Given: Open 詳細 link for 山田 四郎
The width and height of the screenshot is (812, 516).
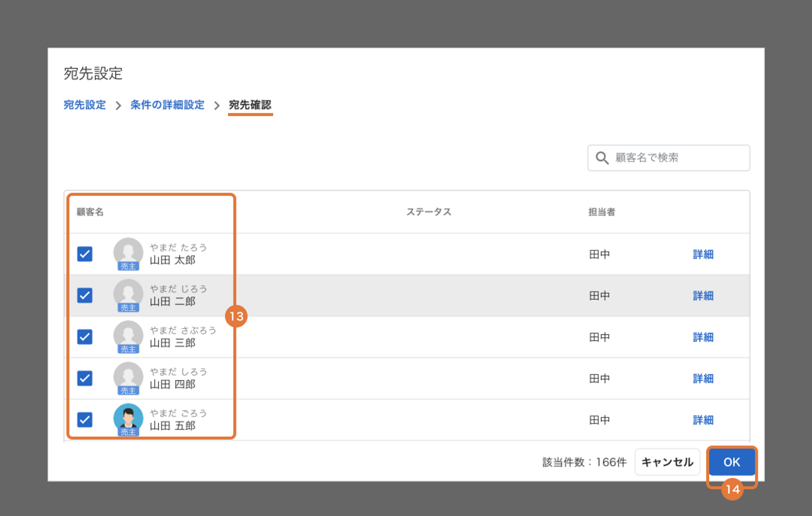Looking at the screenshot, I should coord(703,379).
